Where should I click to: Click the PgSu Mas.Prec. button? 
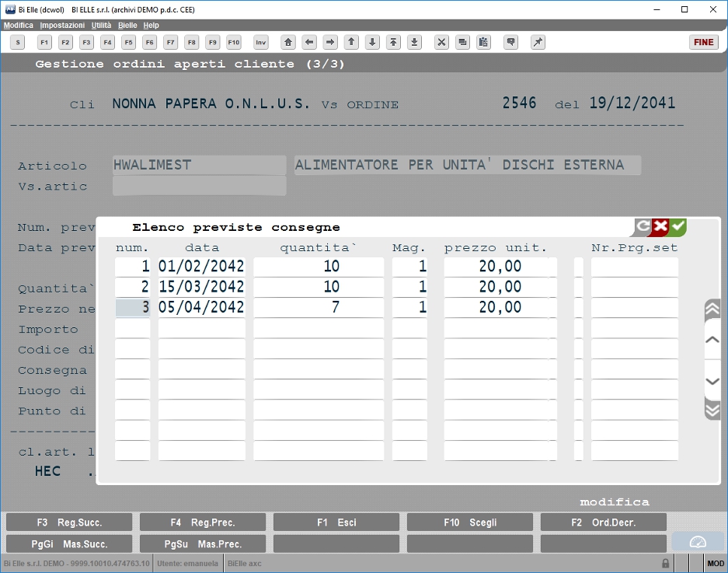[203, 543]
